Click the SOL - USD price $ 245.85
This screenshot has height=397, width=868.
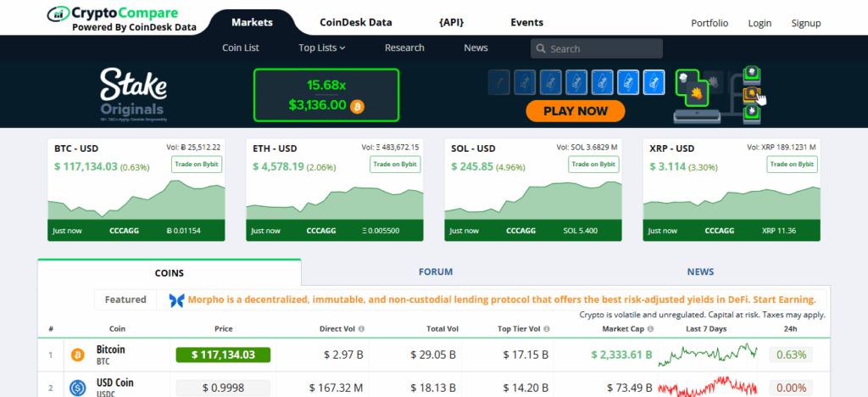tap(472, 166)
